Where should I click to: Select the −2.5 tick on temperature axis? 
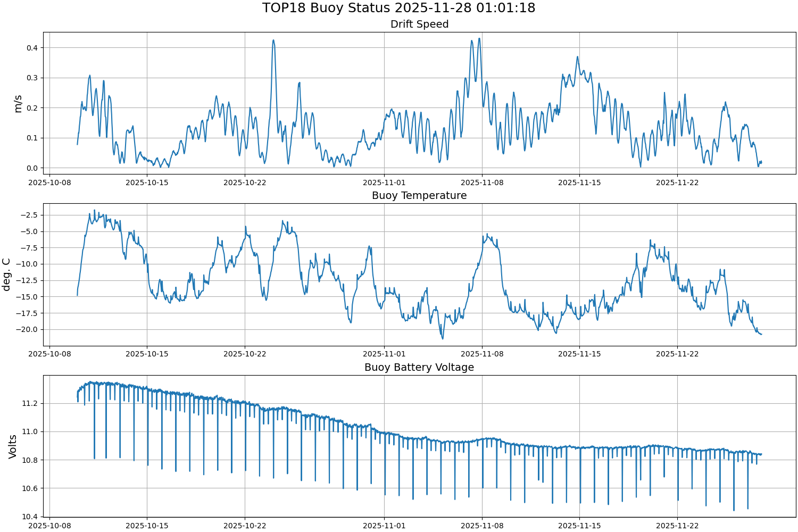point(28,215)
